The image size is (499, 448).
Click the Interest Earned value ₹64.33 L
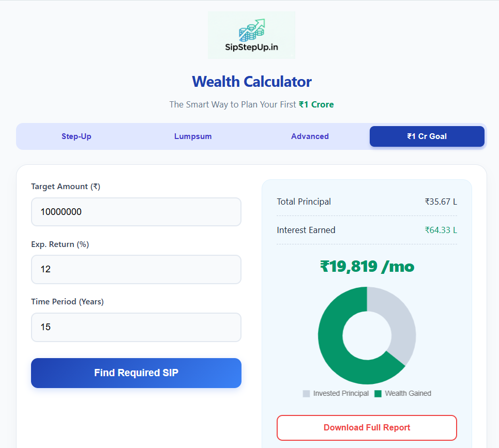click(441, 229)
